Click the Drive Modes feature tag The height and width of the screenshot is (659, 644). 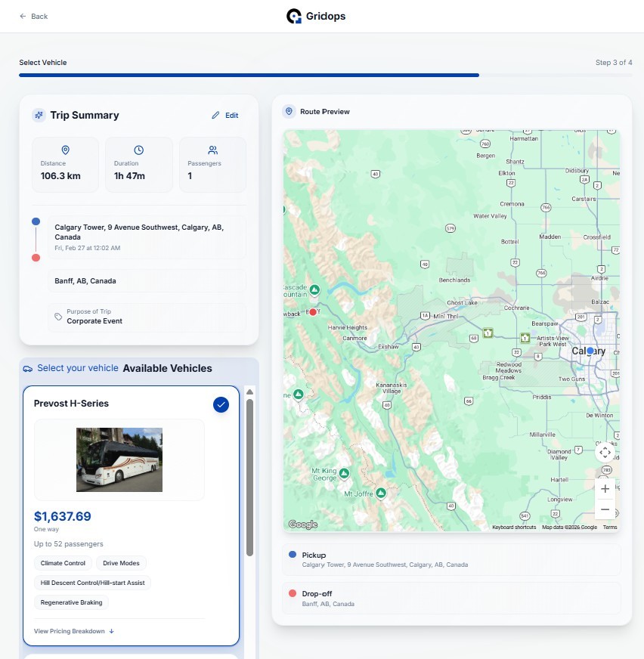click(121, 563)
